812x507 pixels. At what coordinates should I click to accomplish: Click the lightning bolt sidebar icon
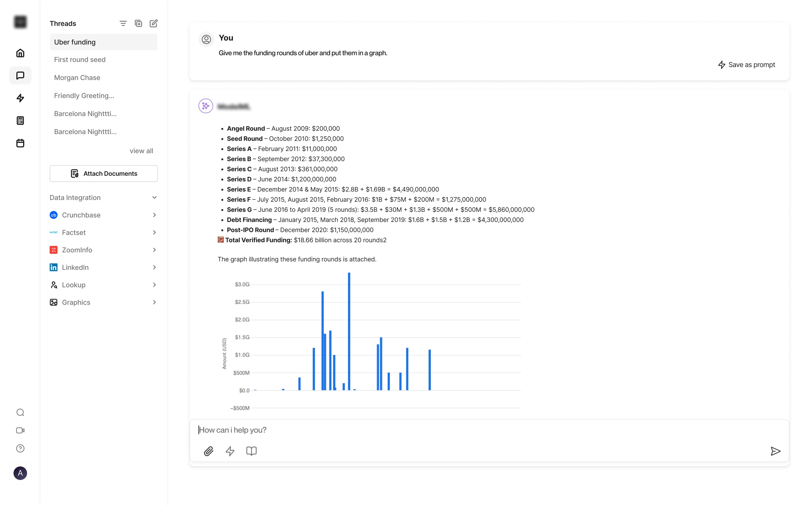coord(20,98)
